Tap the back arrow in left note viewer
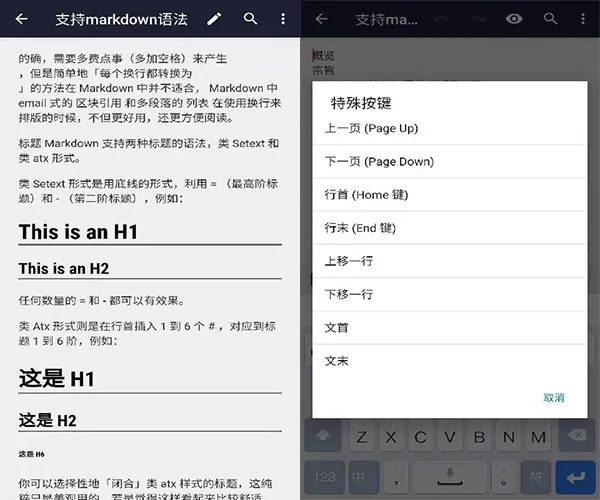The width and height of the screenshot is (600, 500). click(x=22, y=19)
